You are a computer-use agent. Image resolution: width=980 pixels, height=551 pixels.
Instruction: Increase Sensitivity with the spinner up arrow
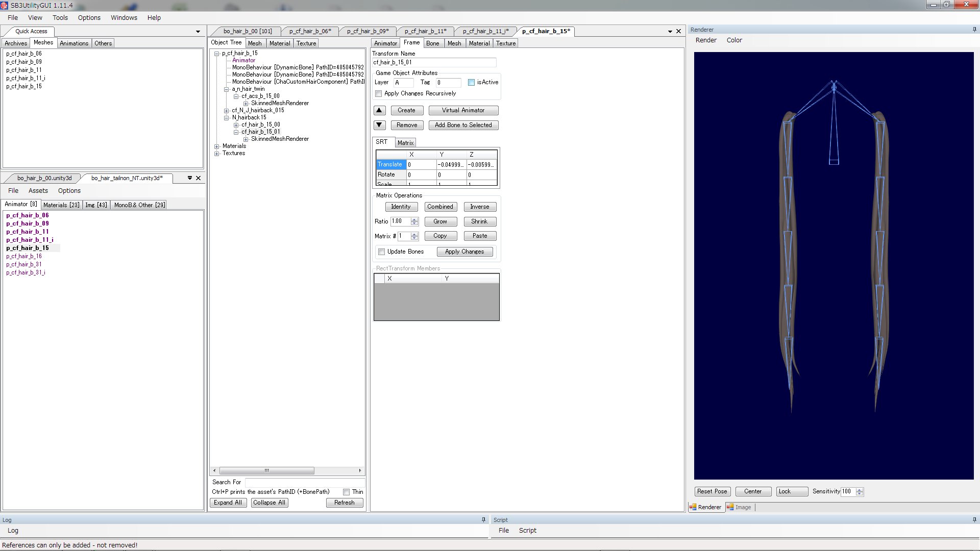tap(860, 489)
